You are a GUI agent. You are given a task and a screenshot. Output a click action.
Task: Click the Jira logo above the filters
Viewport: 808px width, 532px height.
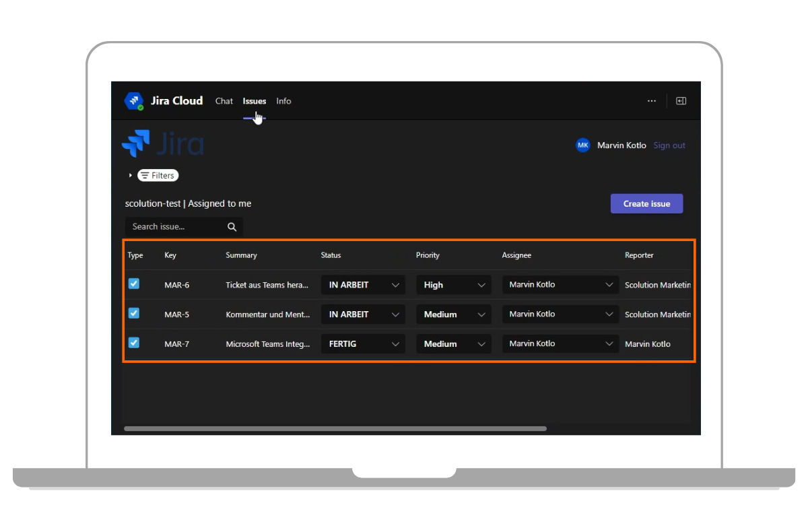pyautogui.click(x=162, y=143)
